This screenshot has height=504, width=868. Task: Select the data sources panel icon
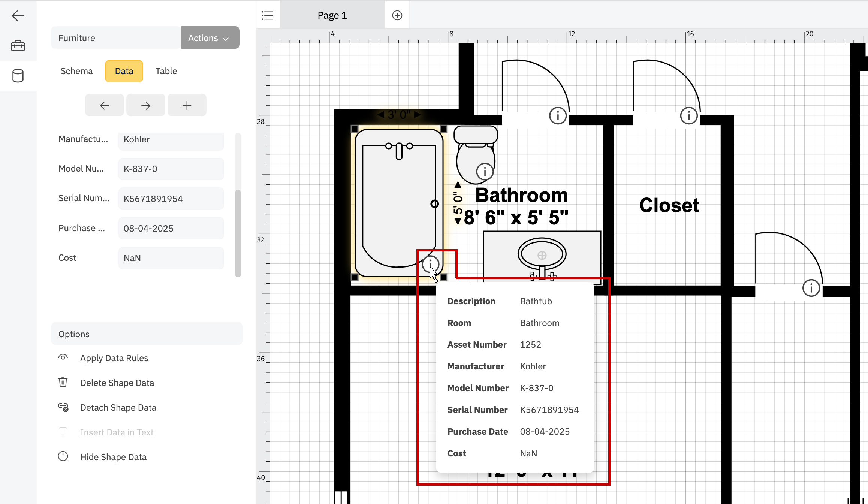18,76
